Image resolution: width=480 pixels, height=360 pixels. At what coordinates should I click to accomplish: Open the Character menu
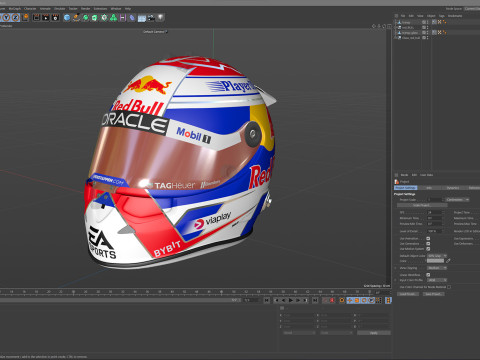point(30,8)
